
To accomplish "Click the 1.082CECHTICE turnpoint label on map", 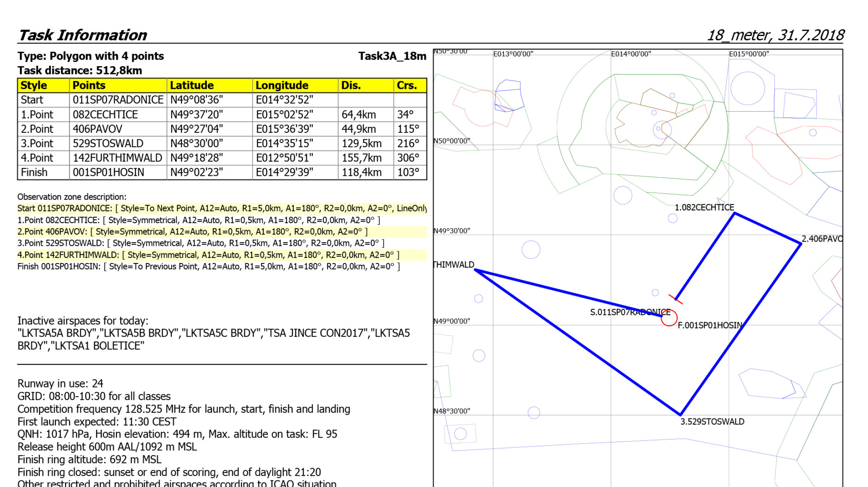I will click(704, 207).
